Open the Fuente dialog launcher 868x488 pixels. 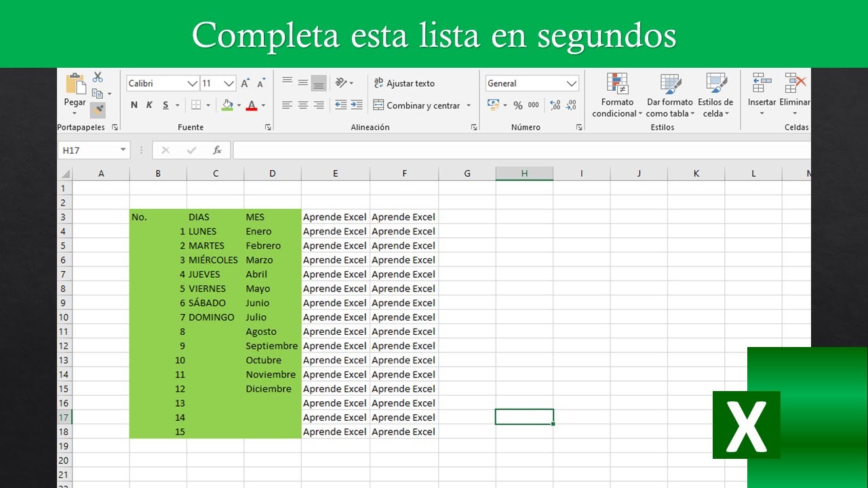268,127
